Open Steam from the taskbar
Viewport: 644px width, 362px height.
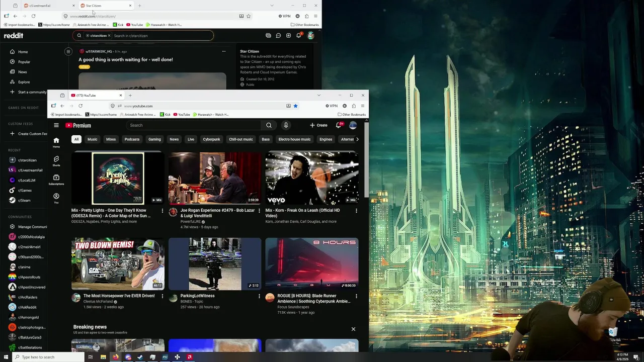coord(140,357)
